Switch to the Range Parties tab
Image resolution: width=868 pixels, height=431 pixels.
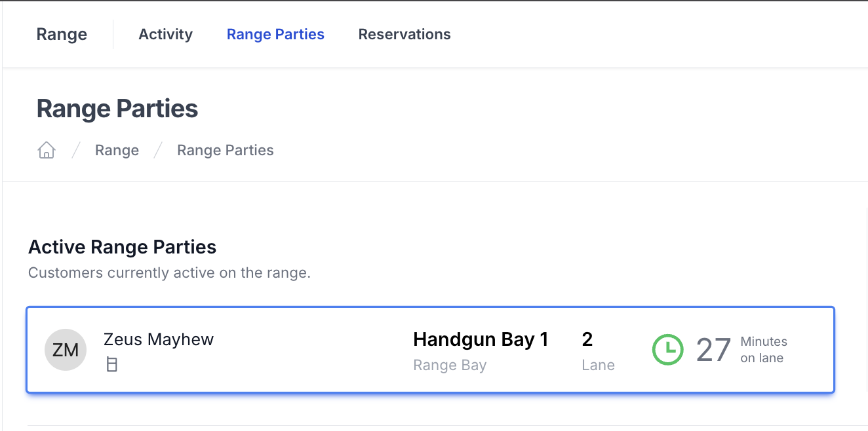click(x=275, y=34)
